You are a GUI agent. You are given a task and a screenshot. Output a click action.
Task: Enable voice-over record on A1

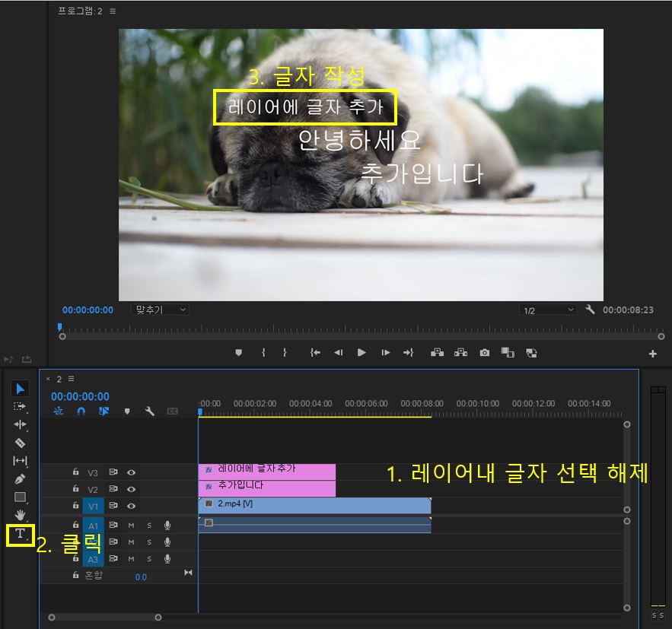coord(167,526)
